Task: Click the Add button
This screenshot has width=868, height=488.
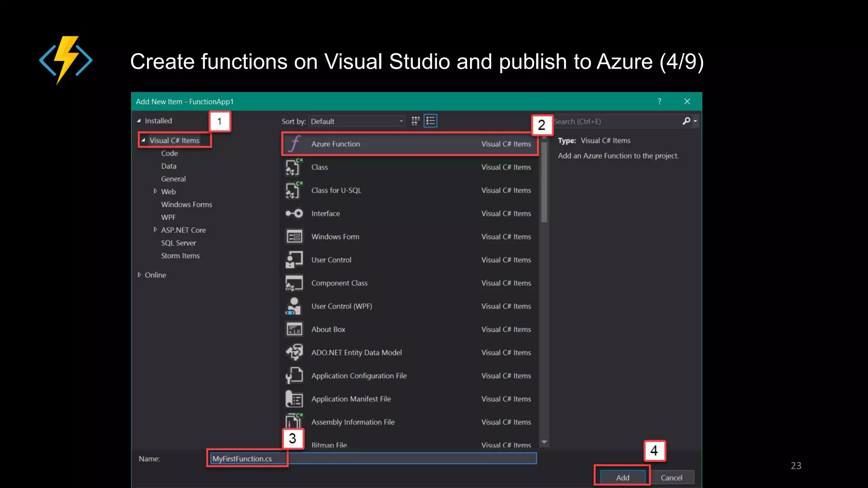Action: coord(622,477)
